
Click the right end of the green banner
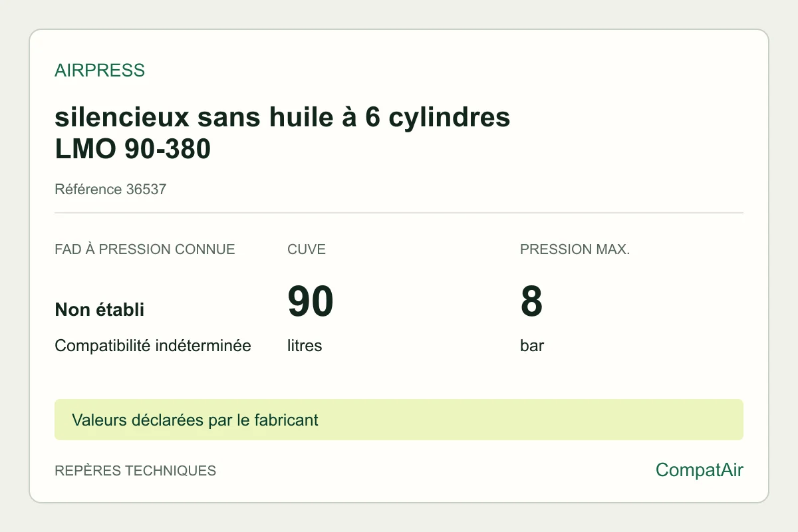731,420
